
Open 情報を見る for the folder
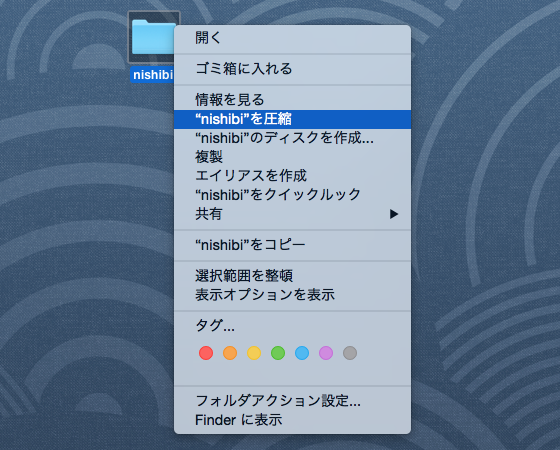click(x=292, y=100)
